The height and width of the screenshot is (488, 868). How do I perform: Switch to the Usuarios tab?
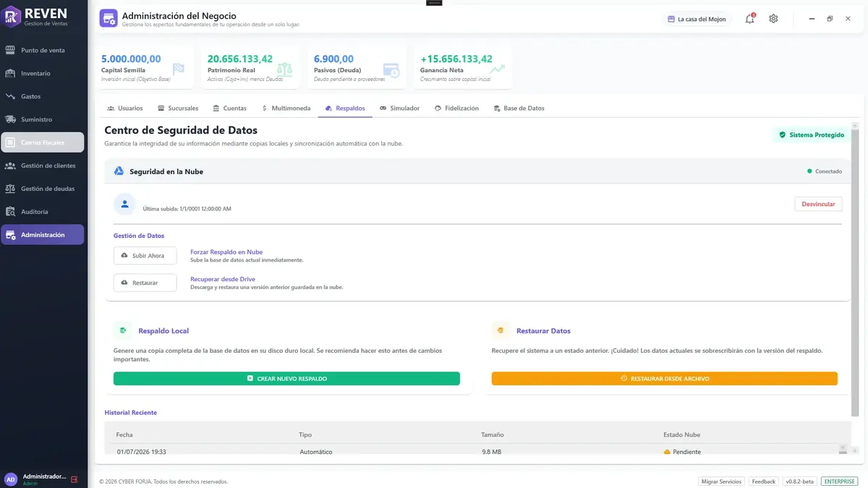[124, 108]
